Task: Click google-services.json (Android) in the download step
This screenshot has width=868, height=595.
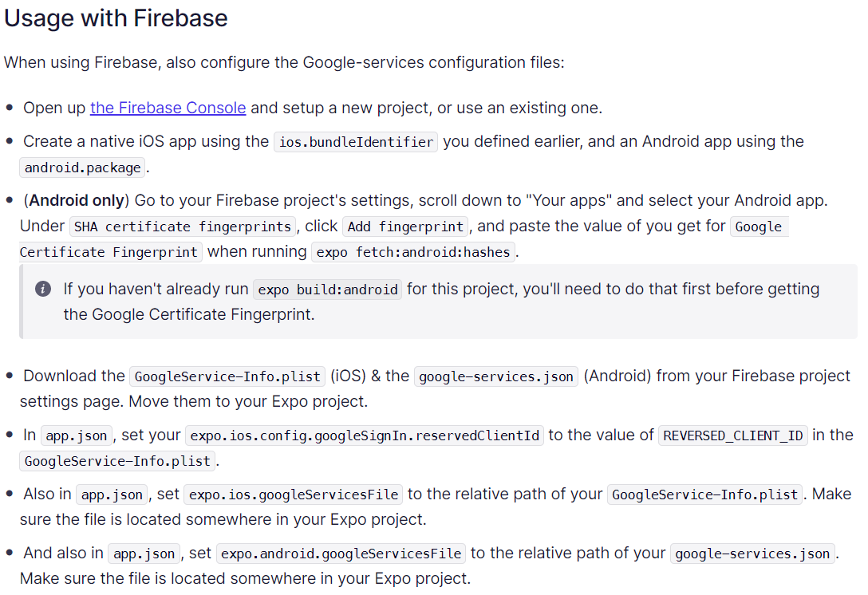Action: point(496,377)
